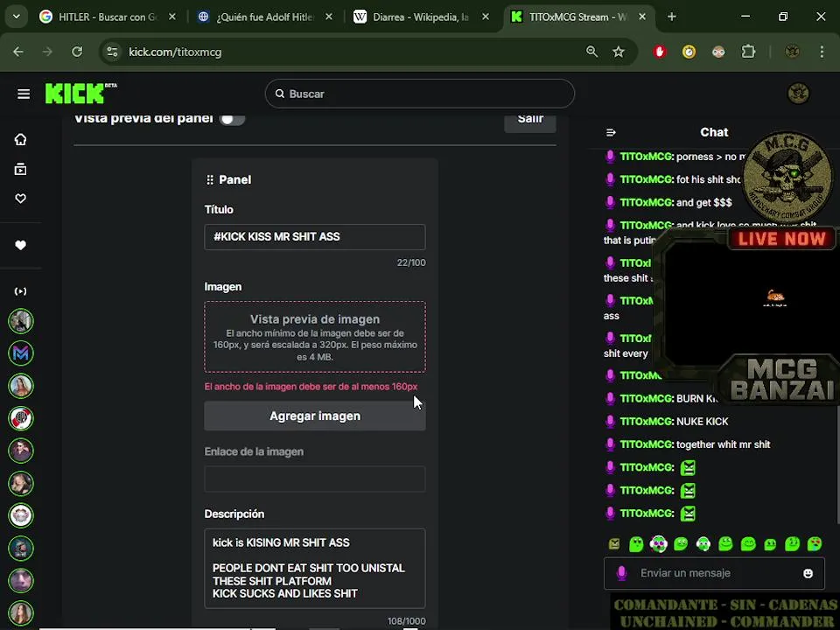This screenshot has height=630, width=840.
Task: Insert the pink-eyed headphones green emote
Action: point(658,543)
